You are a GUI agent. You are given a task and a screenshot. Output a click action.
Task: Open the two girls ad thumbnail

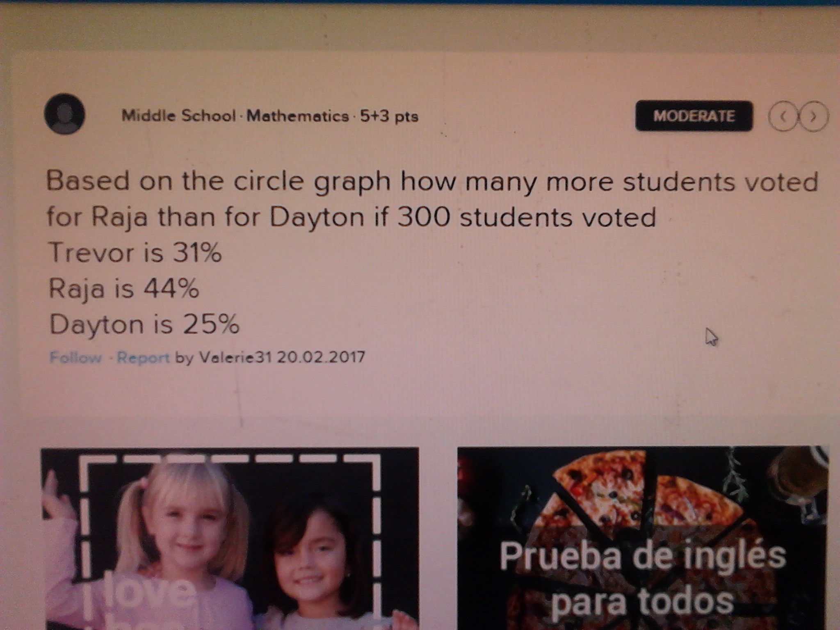230,539
